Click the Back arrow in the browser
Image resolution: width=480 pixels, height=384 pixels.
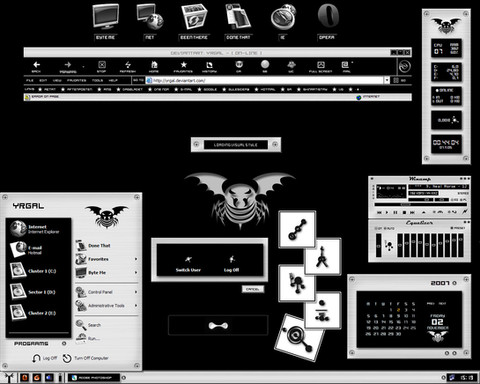coord(36,65)
